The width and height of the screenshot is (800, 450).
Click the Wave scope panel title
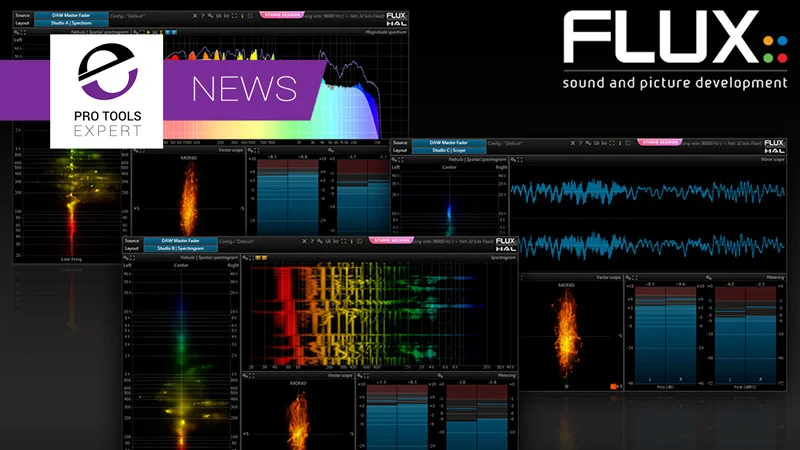click(773, 160)
